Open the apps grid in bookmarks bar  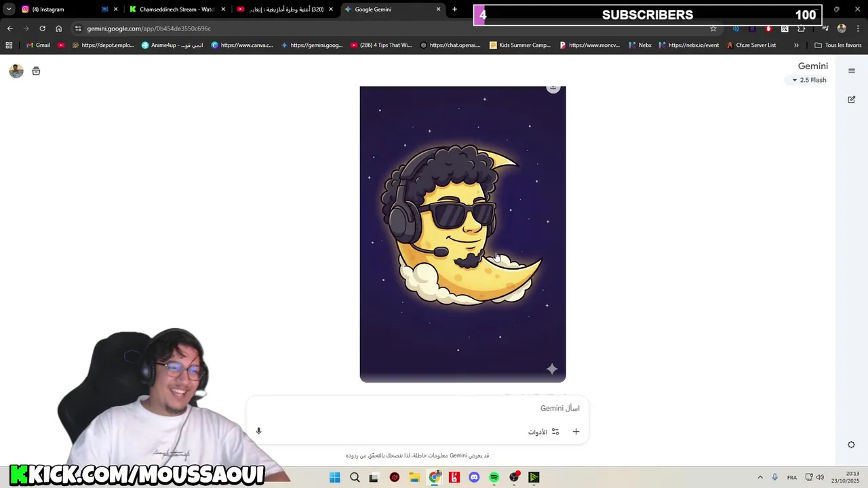click(x=9, y=45)
